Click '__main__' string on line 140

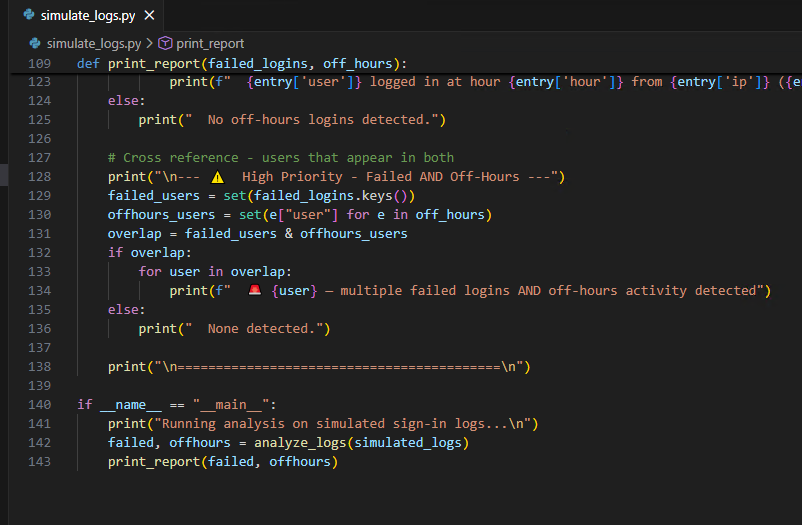pos(231,405)
